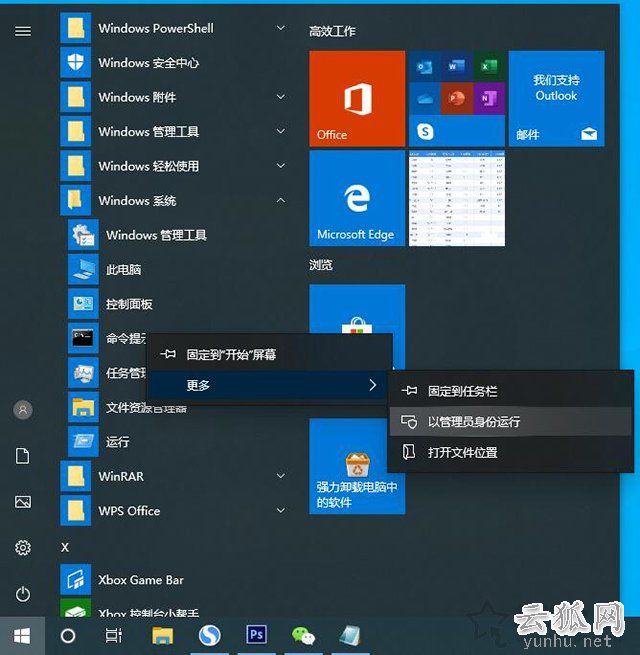
Task: Expand the WinRAR folder chevron
Action: 281,476
